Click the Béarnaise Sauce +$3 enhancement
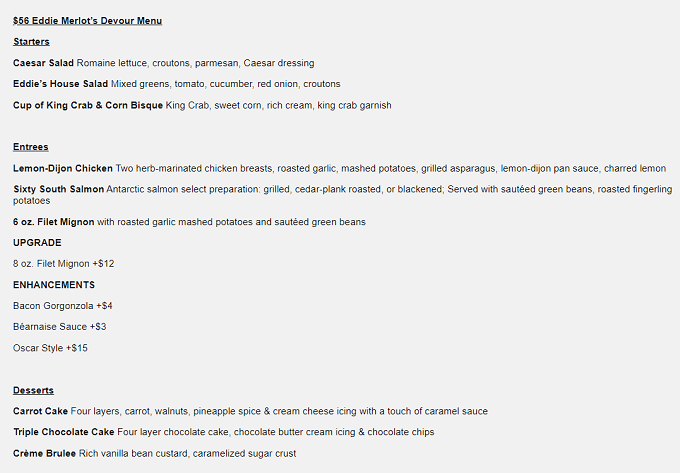This screenshot has height=473, width=680. point(60,326)
